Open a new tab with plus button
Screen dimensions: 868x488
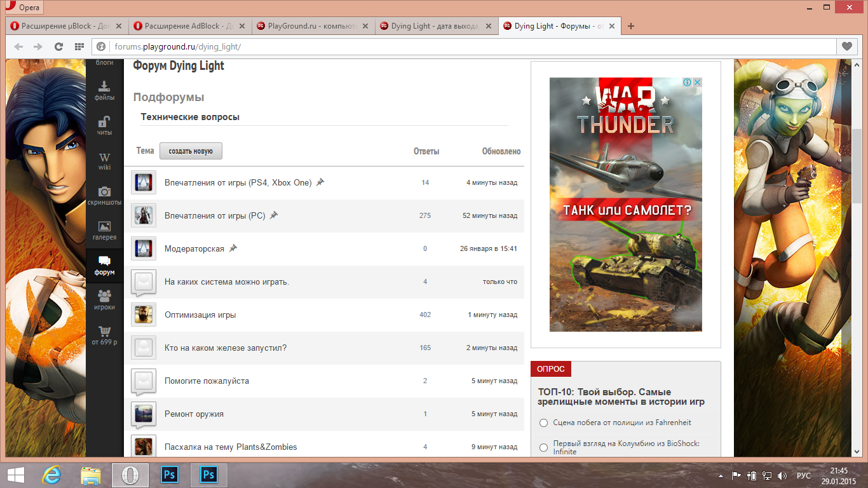pos(631,26)
